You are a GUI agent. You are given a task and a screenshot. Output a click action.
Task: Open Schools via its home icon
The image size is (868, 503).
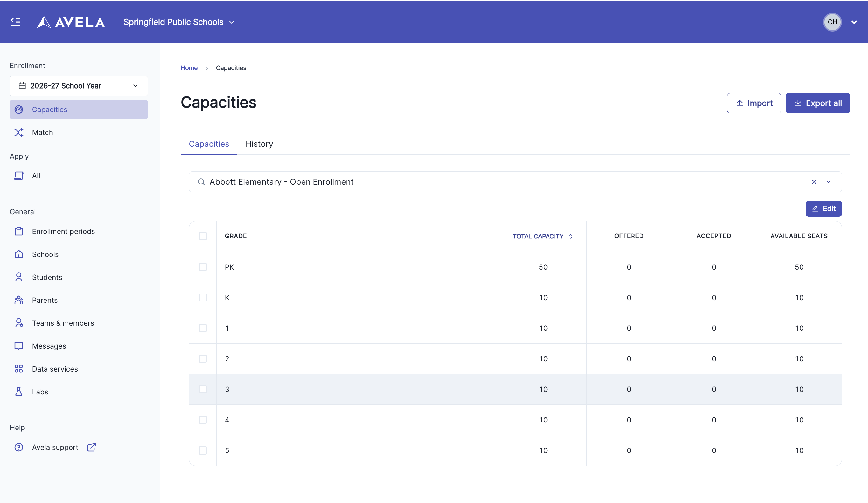click(x=18, y=254)
